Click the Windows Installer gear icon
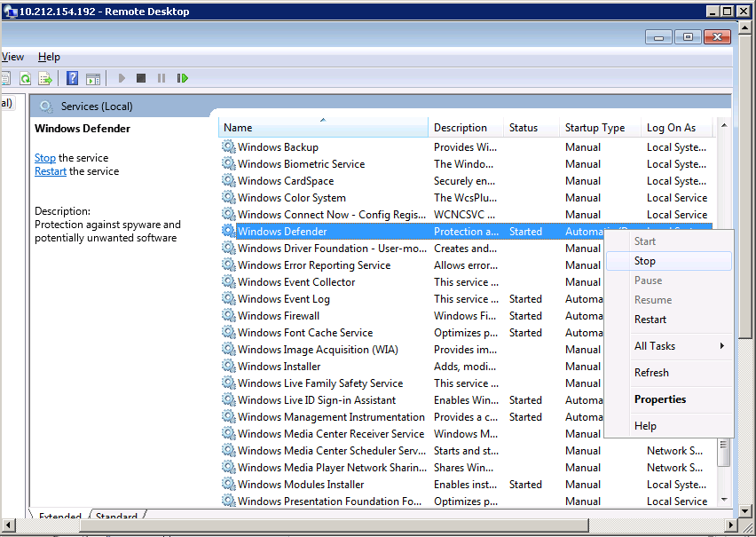 [228, 367]
